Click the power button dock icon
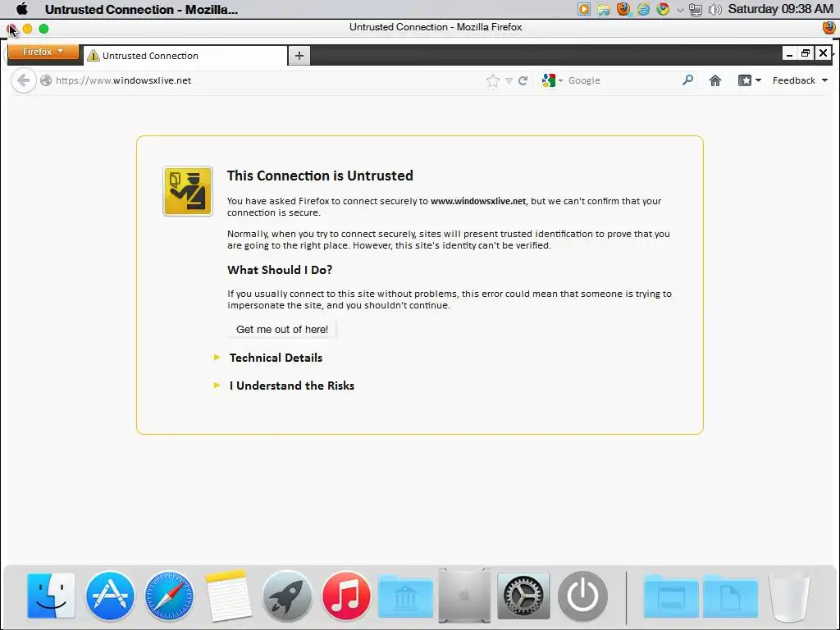Viewport: 840px width, 630px height. click(x=583, y=596)
